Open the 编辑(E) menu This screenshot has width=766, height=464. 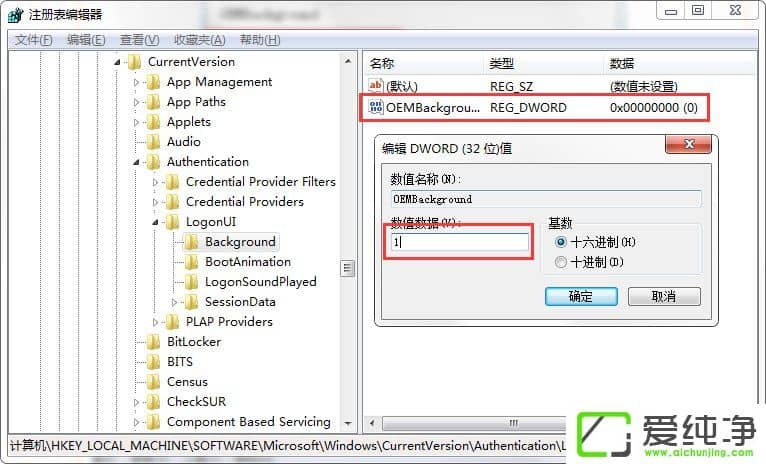tap(86, 40)
